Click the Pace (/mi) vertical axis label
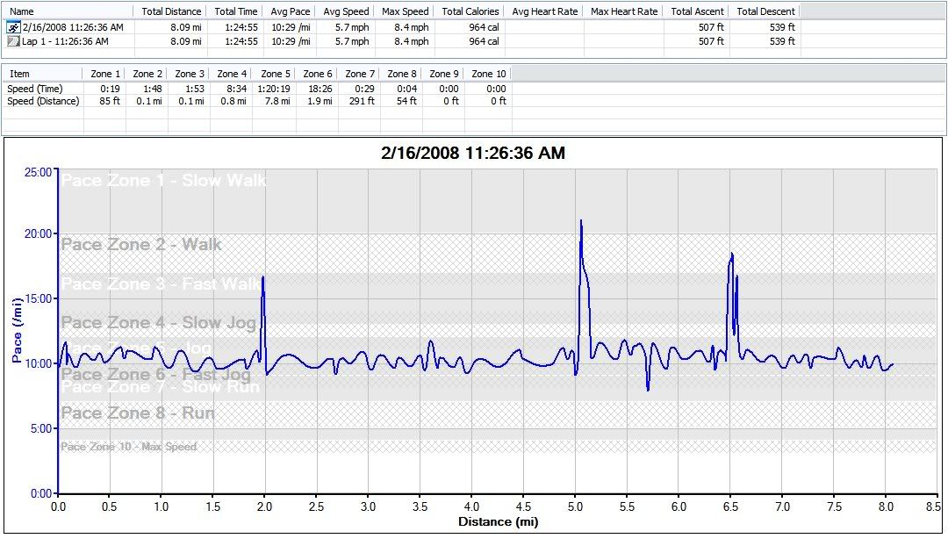Screen dimensions: 948x560 click(x=17, y=331)
